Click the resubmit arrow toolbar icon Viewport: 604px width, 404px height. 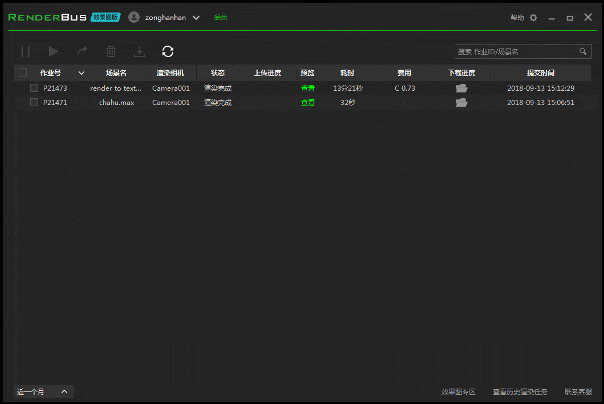point(82,51)
